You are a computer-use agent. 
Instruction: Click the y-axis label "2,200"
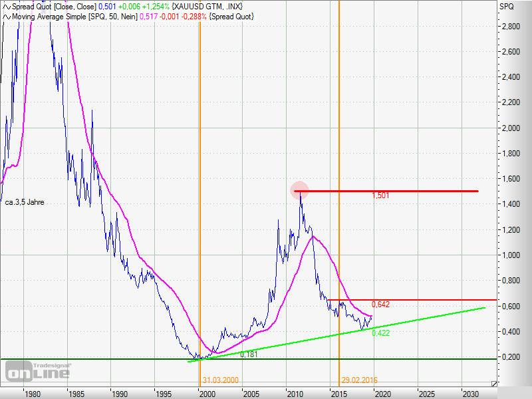pyautogui.click(x=511, y=102)
